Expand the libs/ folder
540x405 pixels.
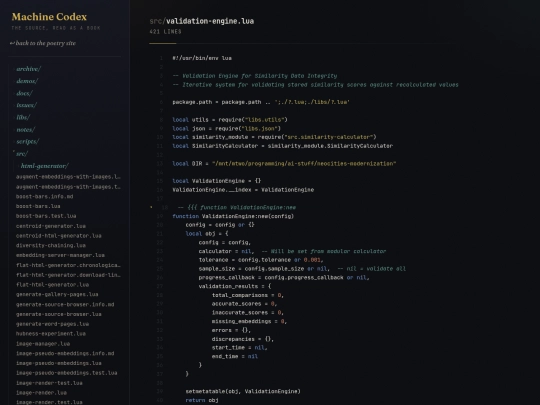[23, 117]
